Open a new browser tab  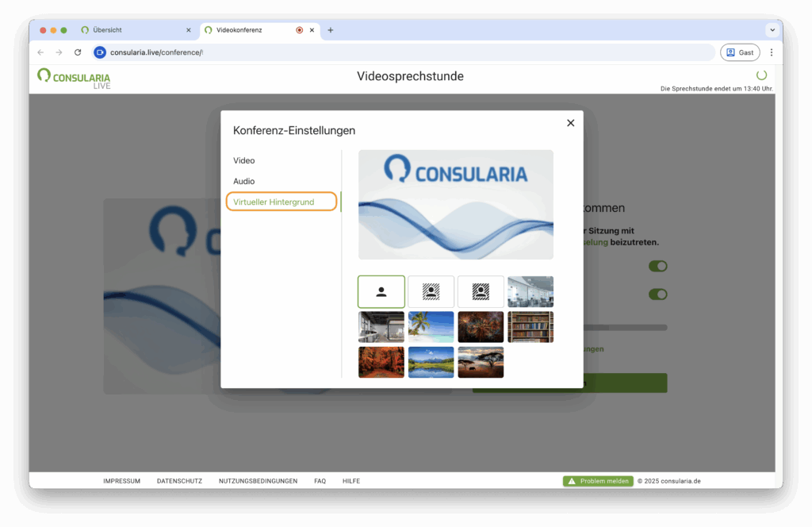click(331, 30)
